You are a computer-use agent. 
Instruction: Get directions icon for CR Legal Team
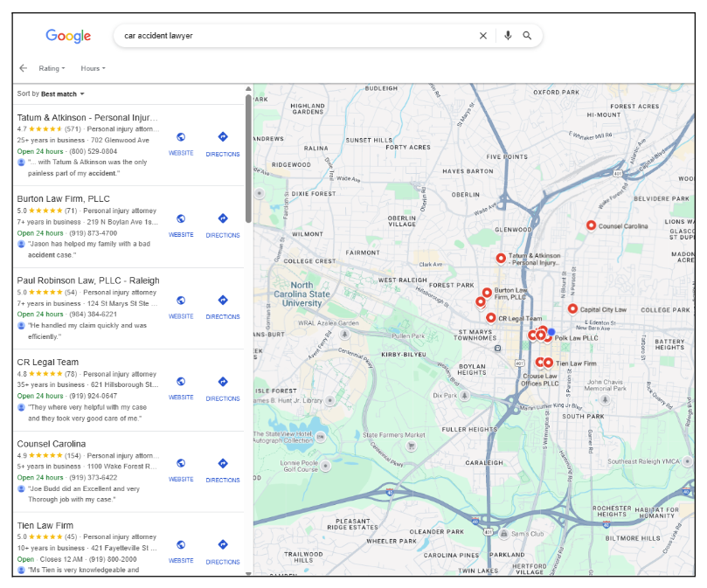[223, 382]
